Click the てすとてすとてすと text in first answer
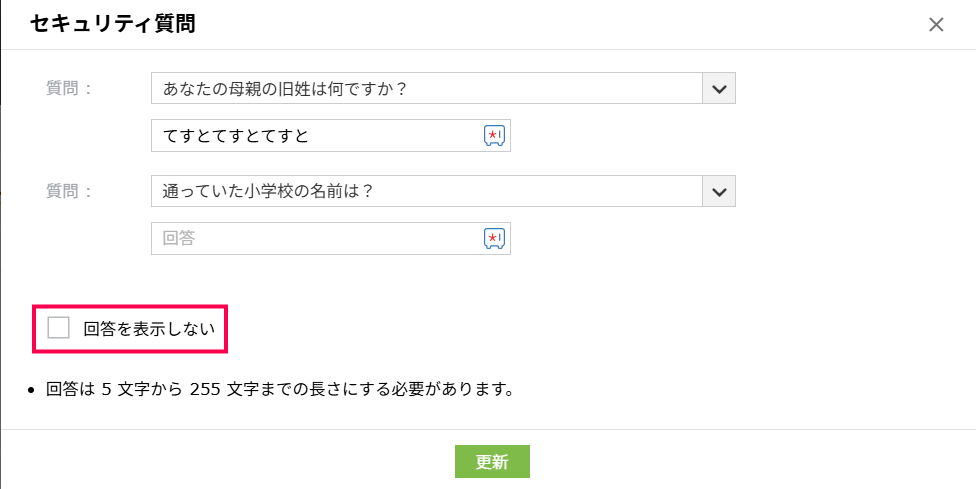This screenshot has height=489, width=976. [236, 136]
